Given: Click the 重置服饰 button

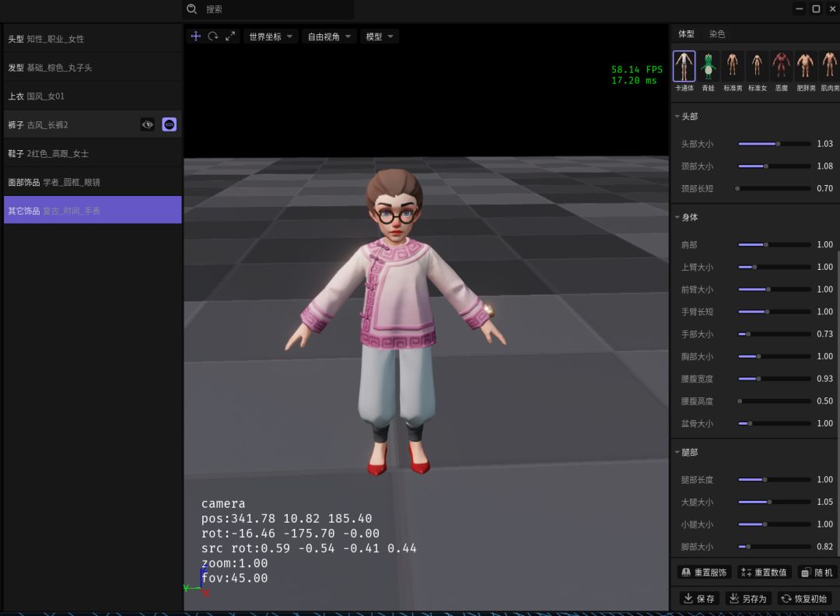Looking at the screenshot, I should pos(704,572).
